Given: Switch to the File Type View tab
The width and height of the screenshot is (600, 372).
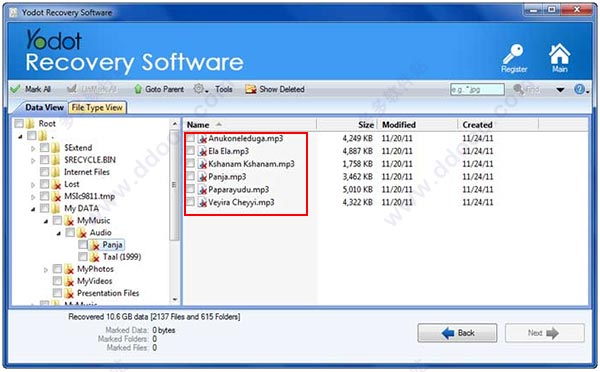Looking at the screenshot, I should click(97, 108).
